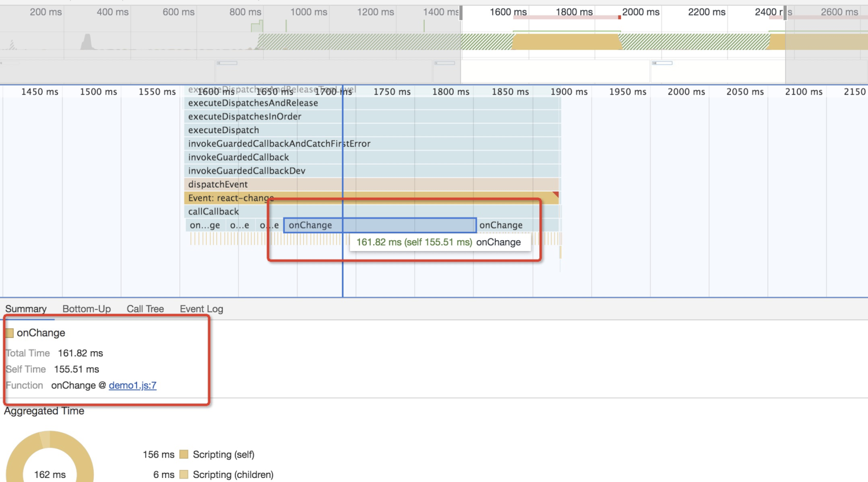Viewport: 868px width, 482px height.
Task: Click the 1800 ms mark on the overview ruler
Action: pos(574,12)
